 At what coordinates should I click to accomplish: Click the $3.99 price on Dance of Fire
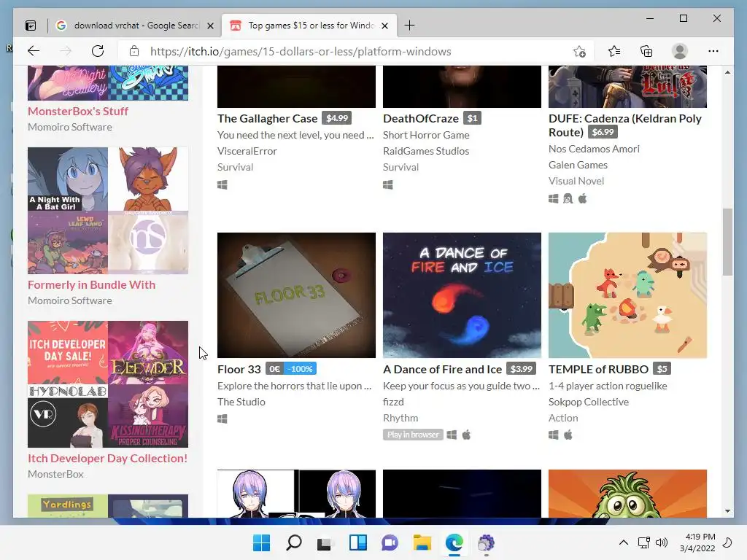point(521,369)
